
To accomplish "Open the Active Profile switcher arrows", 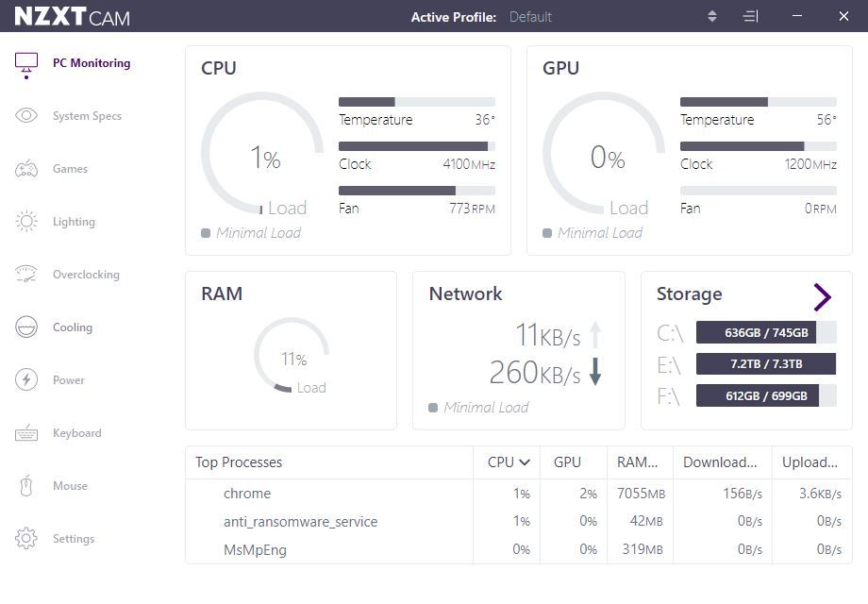I will tap(712, 17).
